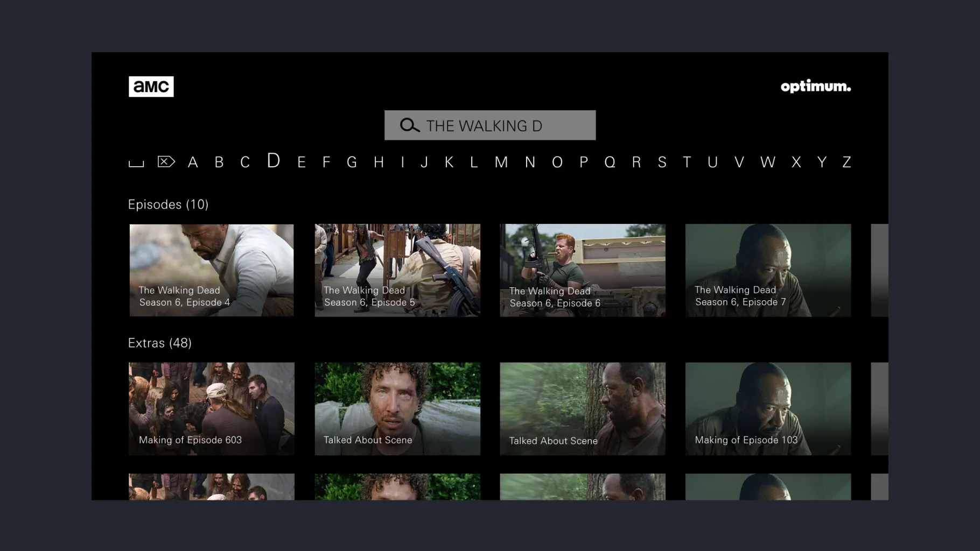Open Walking Dead Season 6, Episode 4
Screen dimensions: 980x551
pyautogui.click(x=212, y=270)
